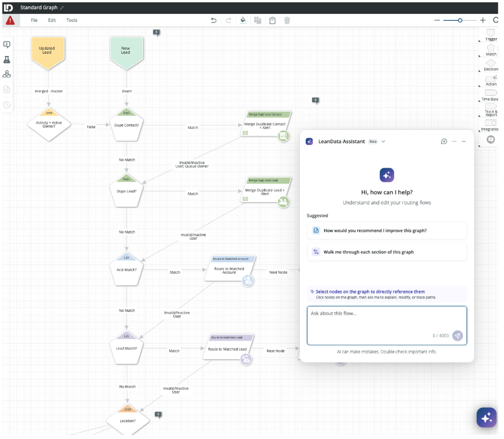Click the Redo arrow icon
Viewport: 504px width, 439px height.
(228, 21)
